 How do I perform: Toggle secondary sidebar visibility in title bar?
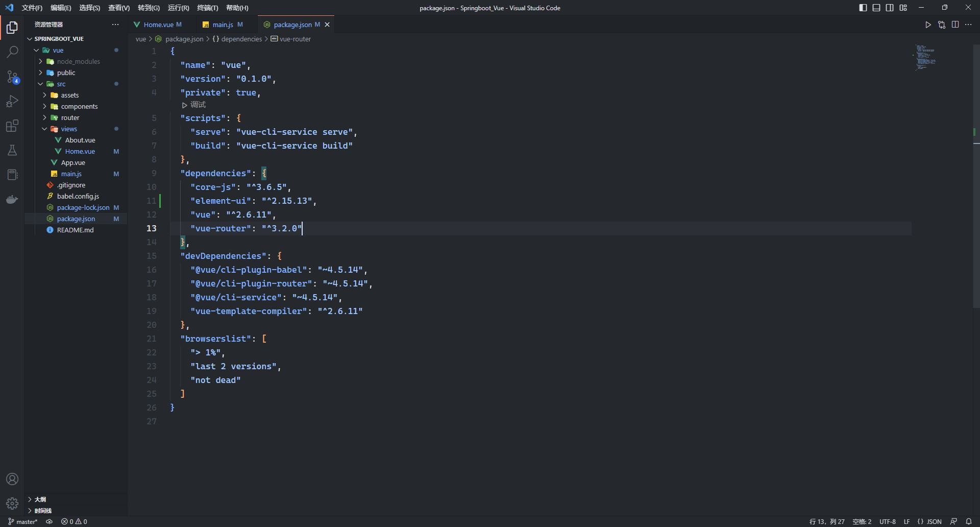[890, 8]
